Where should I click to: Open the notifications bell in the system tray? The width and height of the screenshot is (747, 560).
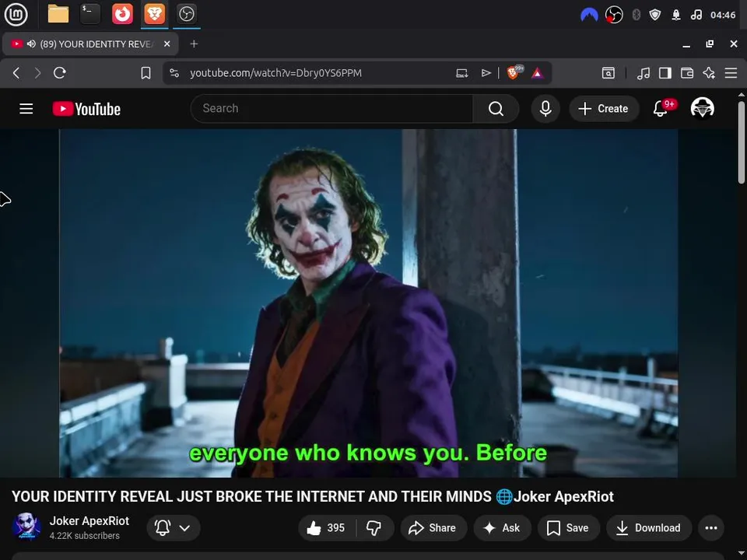[676, 15]
